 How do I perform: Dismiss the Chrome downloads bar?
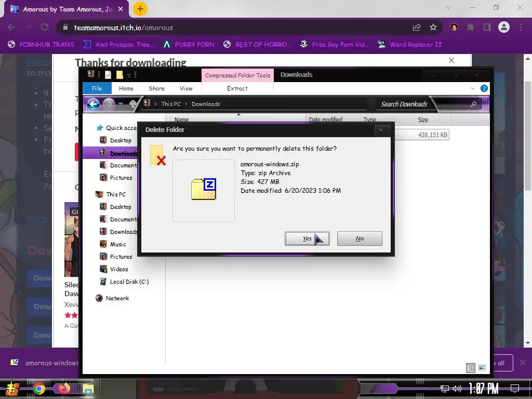(523, 363)
